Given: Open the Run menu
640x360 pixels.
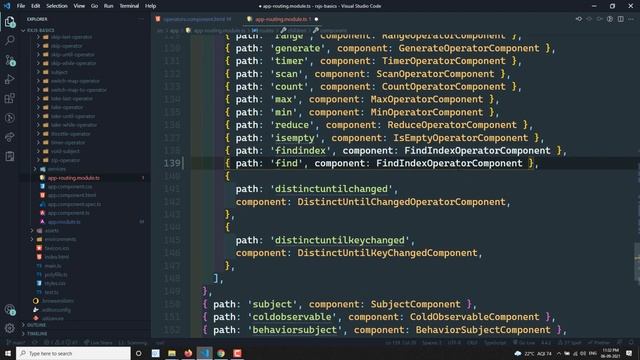Looking at the screenshot, I should pos(108,6).
